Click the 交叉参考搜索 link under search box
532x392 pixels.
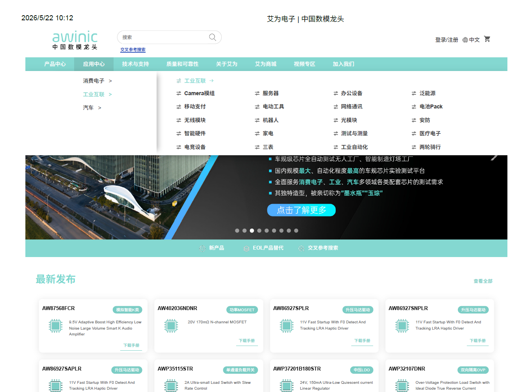click(133, 50)
